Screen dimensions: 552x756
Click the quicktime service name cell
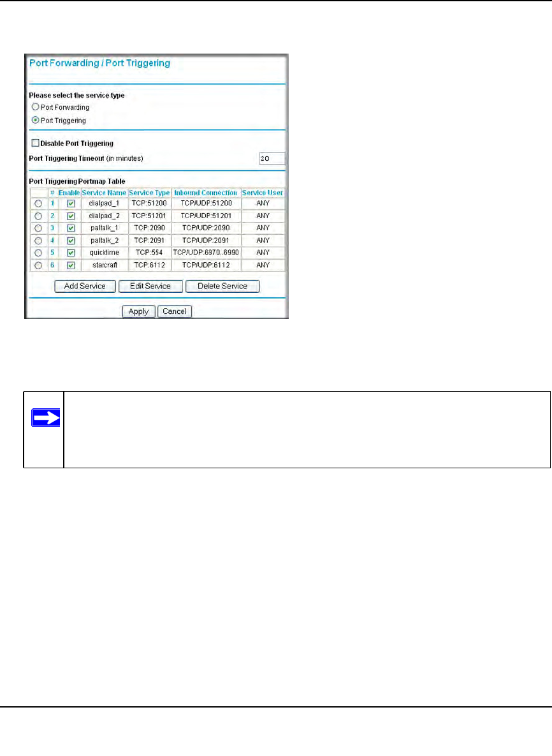[104, 253]
